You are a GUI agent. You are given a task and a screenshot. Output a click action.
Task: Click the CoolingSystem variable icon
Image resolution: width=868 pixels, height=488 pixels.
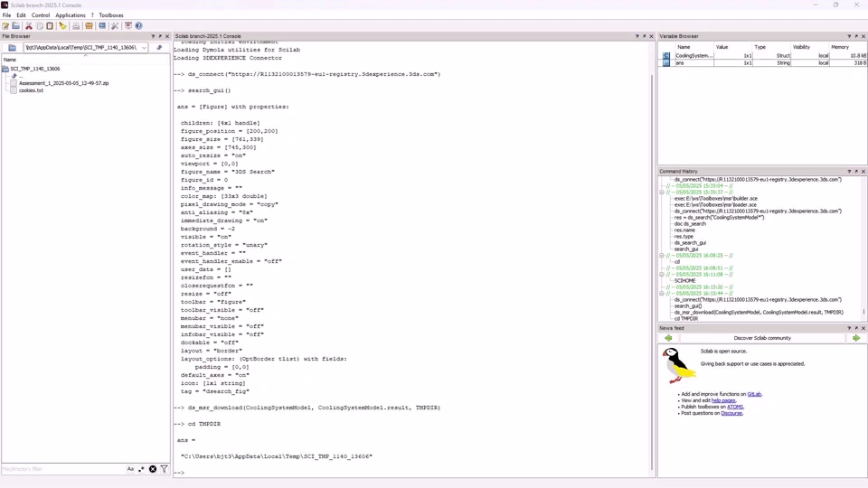pos(666,56)
